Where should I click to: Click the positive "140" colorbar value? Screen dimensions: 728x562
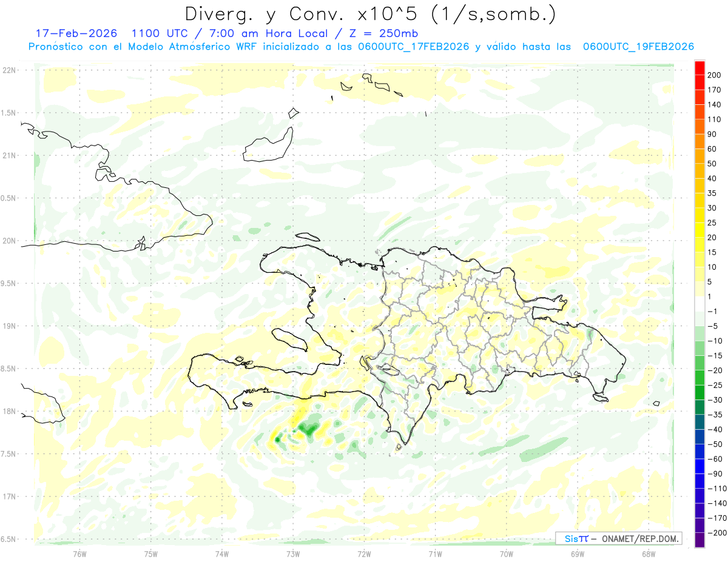point(714,105)
